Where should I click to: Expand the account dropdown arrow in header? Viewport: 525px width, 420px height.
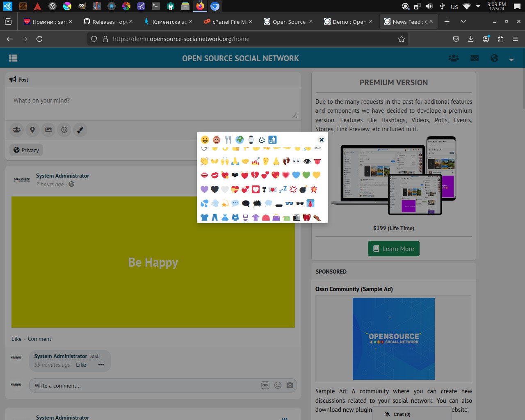coord(511,59)
